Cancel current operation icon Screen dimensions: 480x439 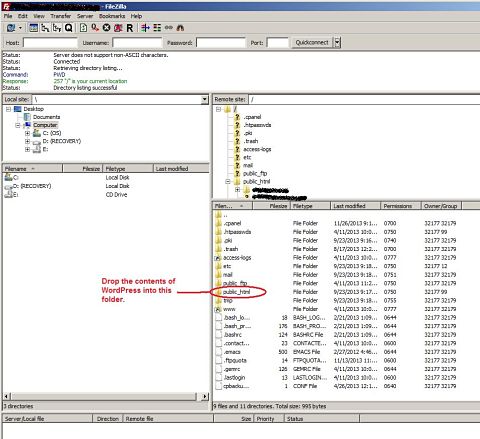click(106, 28)
